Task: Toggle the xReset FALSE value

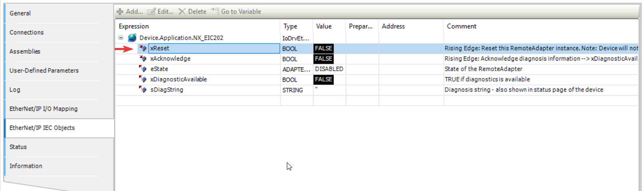Action: [x=324, y=48]
